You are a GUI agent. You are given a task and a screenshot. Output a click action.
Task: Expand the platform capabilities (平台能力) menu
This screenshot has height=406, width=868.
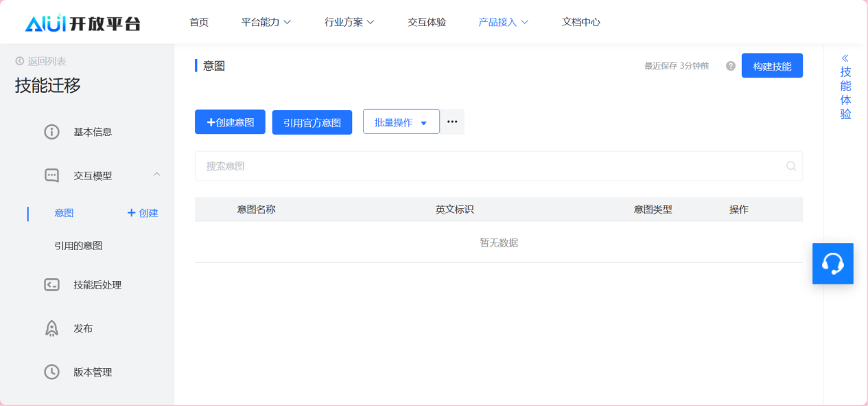pyautogui.click(x=266, y=22)
